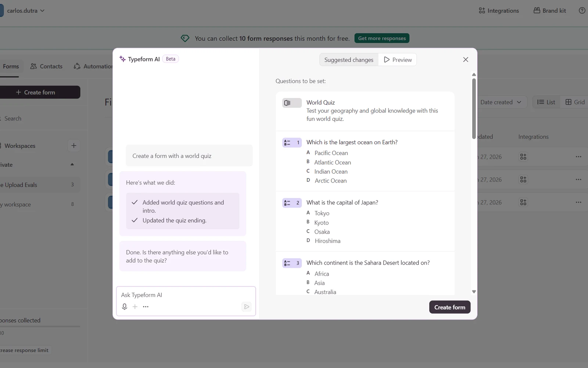Click the Create form button in the dialog
588x368 pixels.
(x=450, y=307)
